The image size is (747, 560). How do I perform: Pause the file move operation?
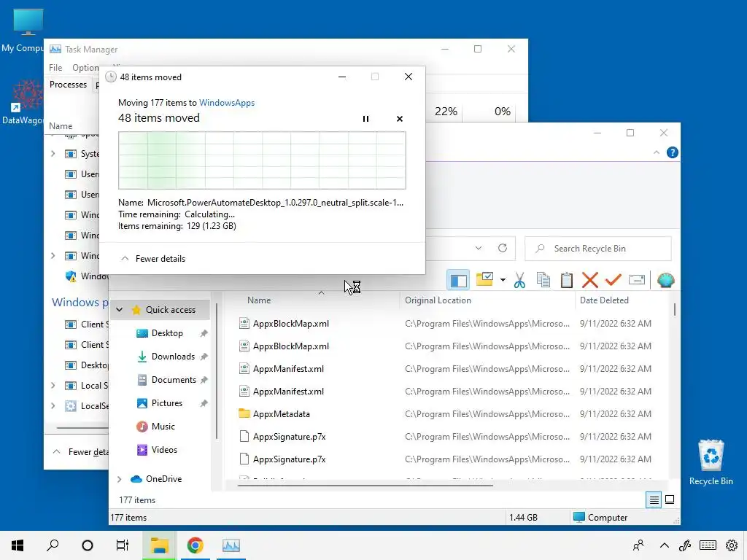point(365,119)
